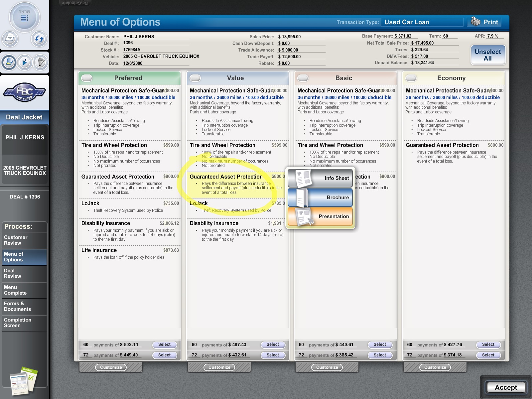Click the Vehicle field 2005 CHEVROLET TRUCK EQUINOX
Screen dimensions: 532x399
click(161, 56)
